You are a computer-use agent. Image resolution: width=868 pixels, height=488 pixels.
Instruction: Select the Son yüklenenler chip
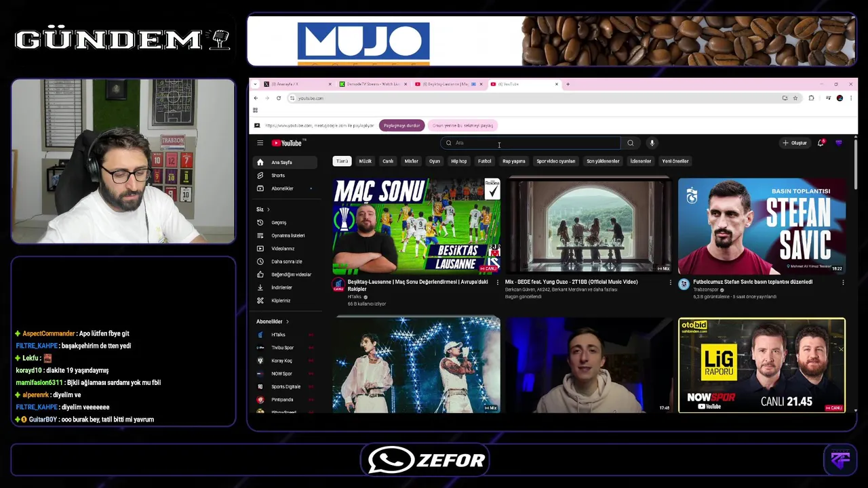[603, 161]
